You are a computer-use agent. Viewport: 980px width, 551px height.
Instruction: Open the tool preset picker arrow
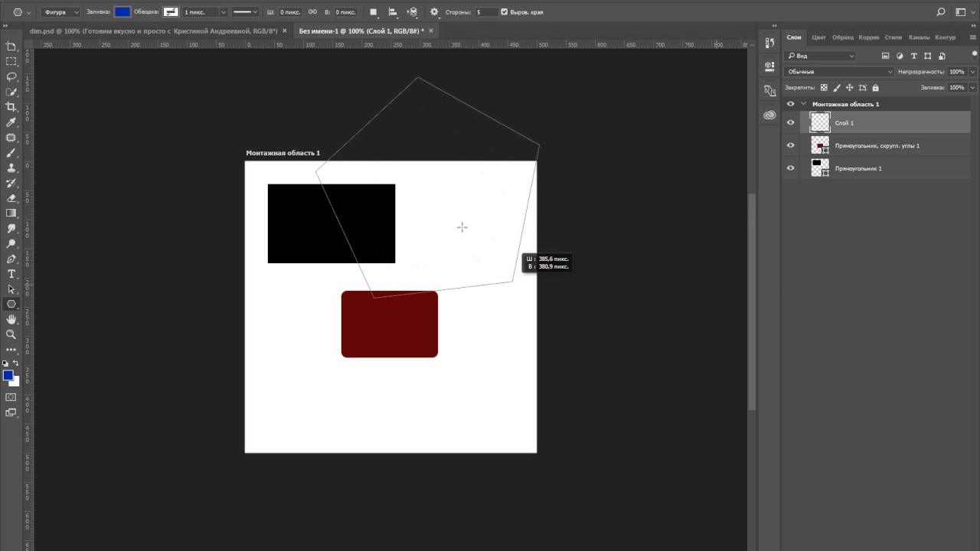coord(29,12)
